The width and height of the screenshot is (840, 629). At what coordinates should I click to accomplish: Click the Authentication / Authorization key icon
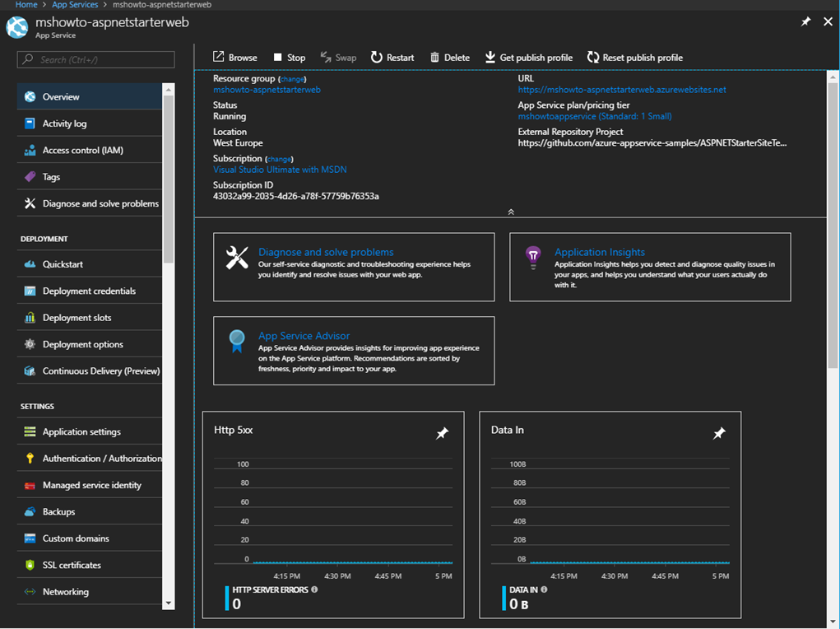pos(30,458)
